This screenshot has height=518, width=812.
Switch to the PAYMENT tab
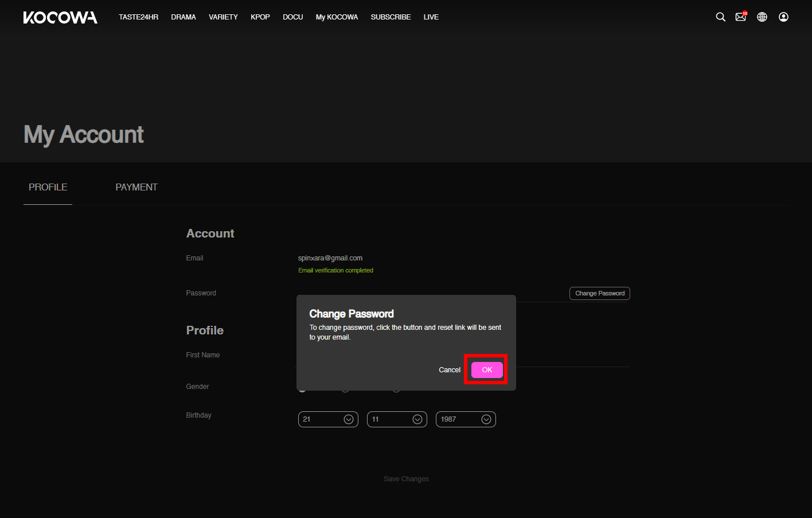click(136, 188)
